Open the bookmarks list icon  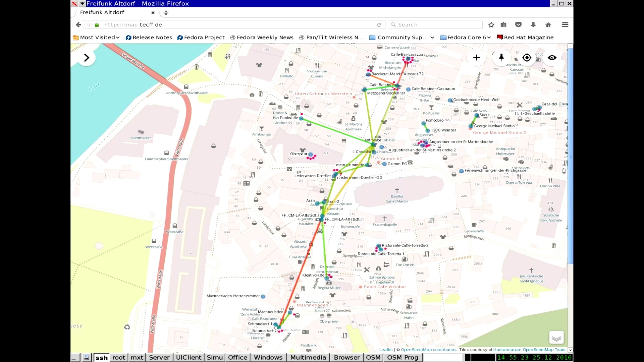(x=503, y=25)
